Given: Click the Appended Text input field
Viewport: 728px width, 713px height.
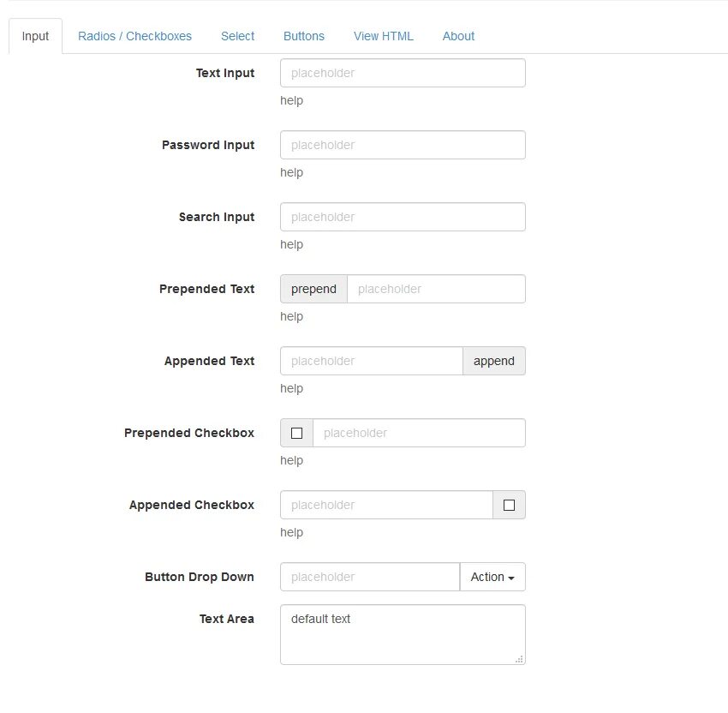Looking at the screenshot, I should click(371, 362).
